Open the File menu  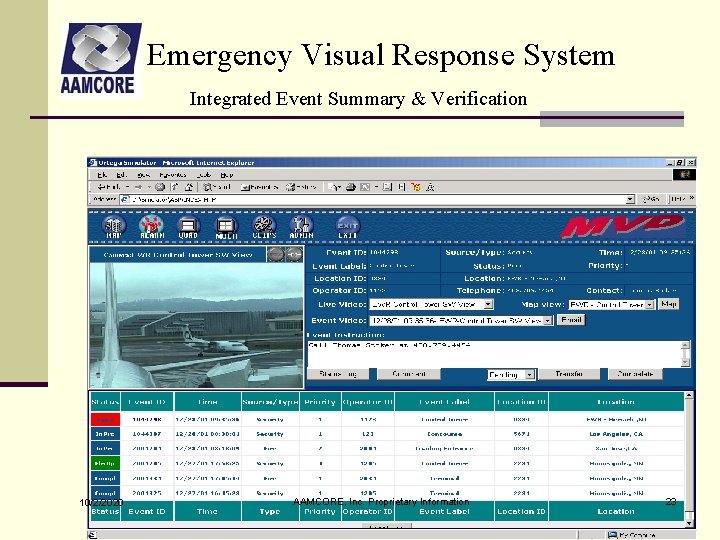point(102,175)
